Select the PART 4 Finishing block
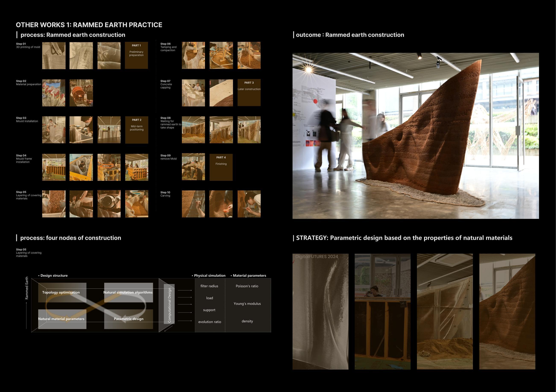The height and width of the screenshot is (392, 556). click(221, 167)
